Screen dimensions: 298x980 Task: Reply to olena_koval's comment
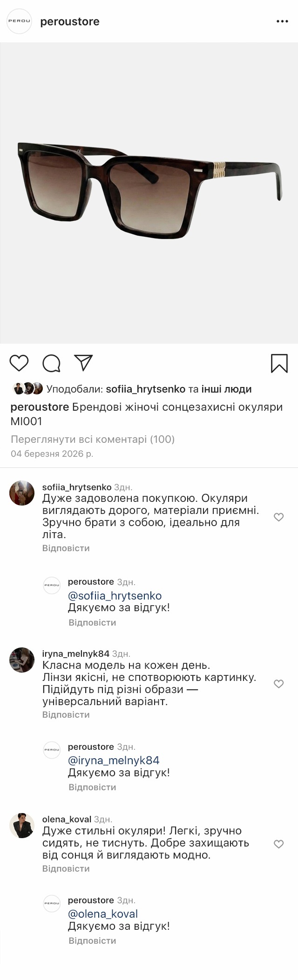coord(66,868)
